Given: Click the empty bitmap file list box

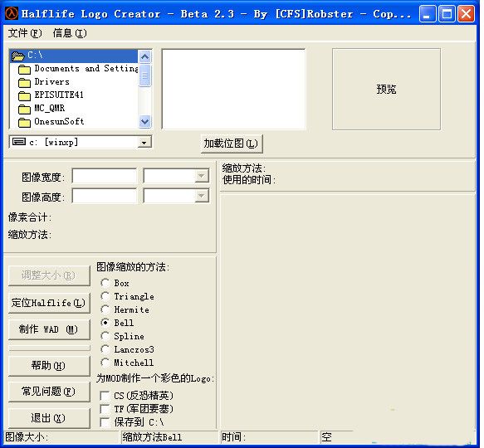Looking at the screenshot, I should (233, 89).
